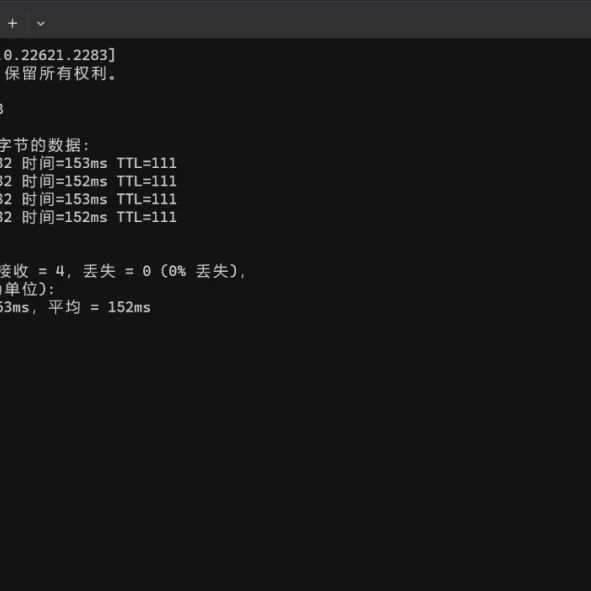Click the 接收 = 4 statistic
This screenshot has width=591, height=591.
[32, 271]
